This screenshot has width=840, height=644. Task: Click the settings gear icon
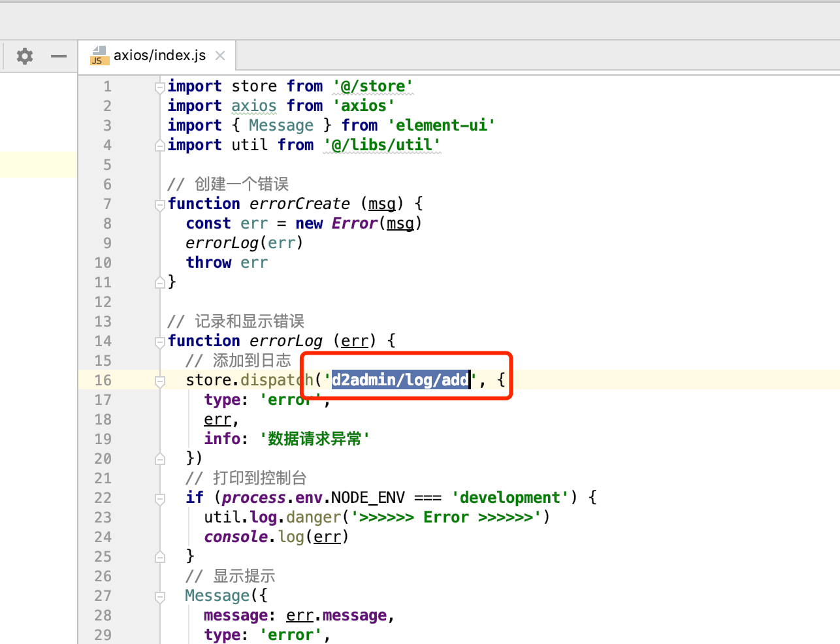(24, 56)
